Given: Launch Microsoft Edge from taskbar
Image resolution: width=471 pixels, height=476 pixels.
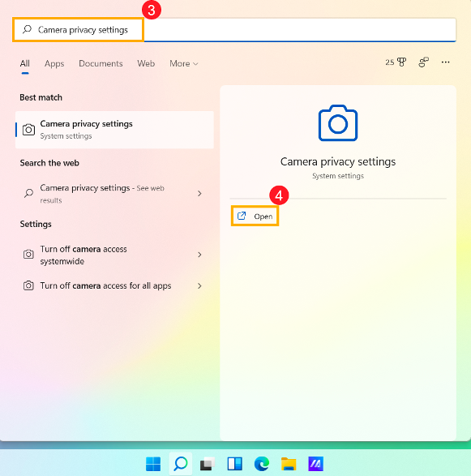Looking at the screenshot, I should pos(262,464).
